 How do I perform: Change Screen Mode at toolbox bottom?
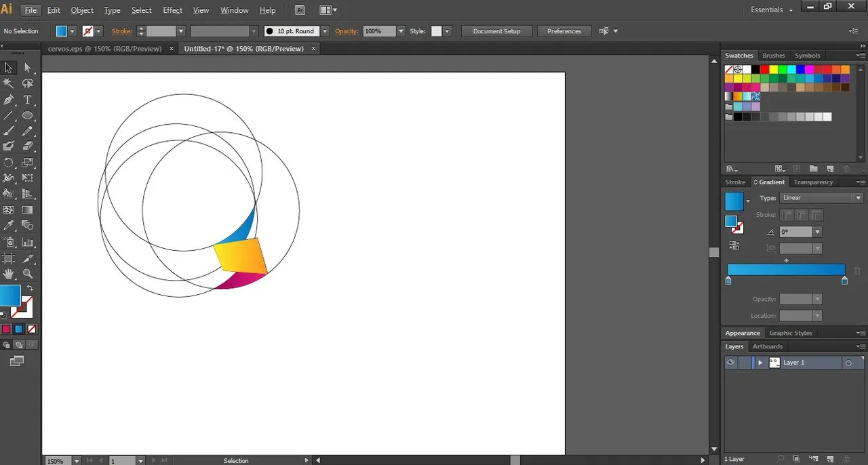(17, 361)
